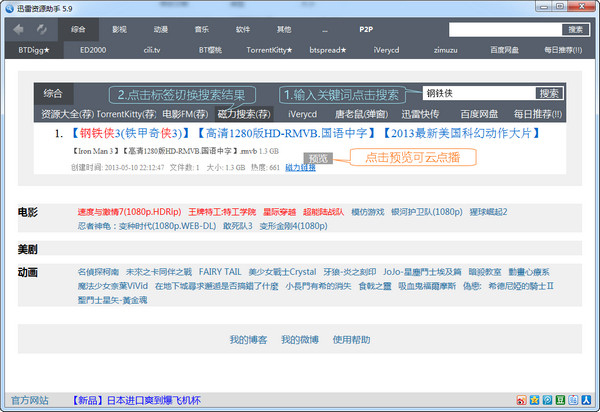
Task: Open 魔法少女奈葉ViVid link
Action: [113, 286]
